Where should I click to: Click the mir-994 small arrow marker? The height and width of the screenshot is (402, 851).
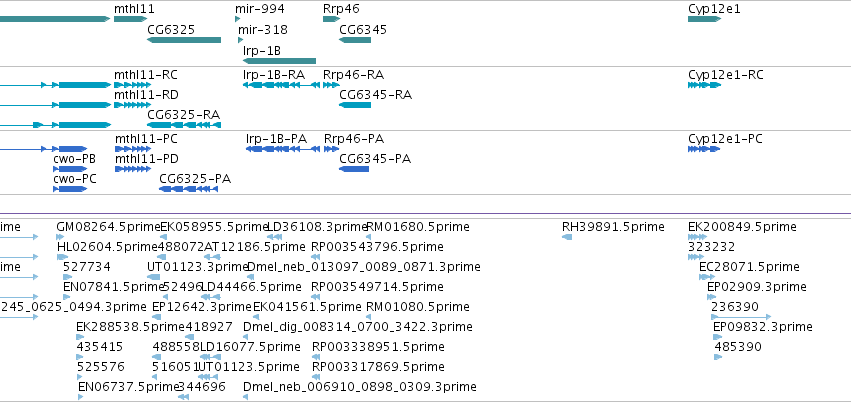pos(237,19)
